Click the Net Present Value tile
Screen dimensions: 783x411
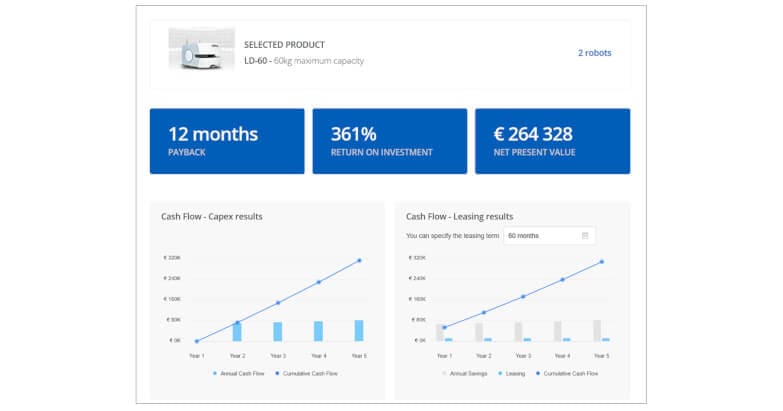[552, 141]
